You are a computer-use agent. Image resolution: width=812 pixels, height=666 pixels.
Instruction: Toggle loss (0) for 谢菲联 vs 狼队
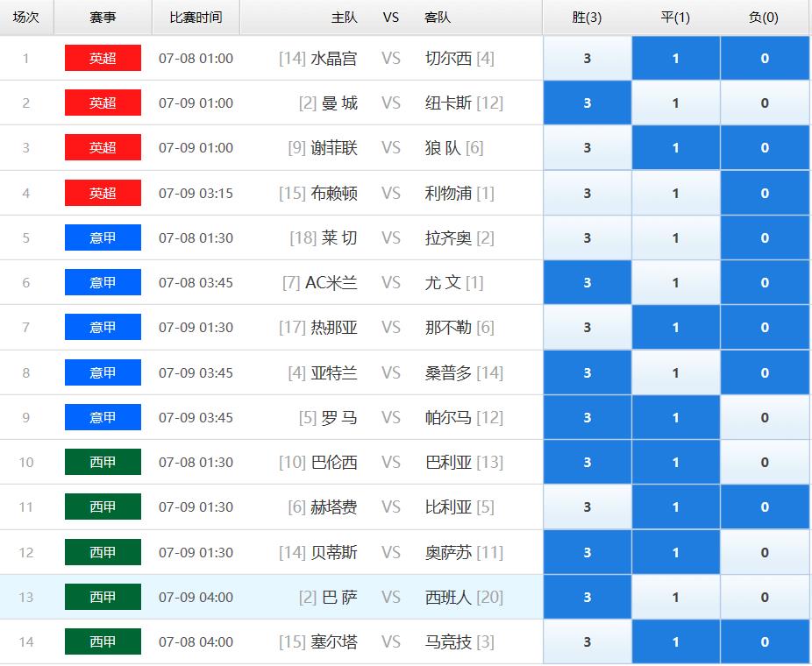coord(765,147)
